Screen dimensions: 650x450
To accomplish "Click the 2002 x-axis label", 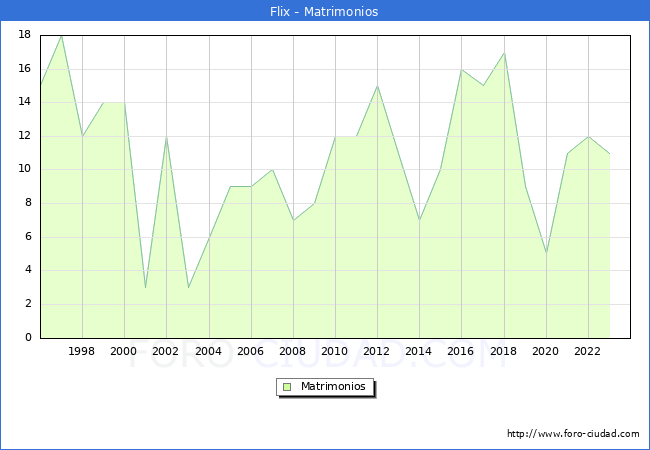I will point(166,352).
